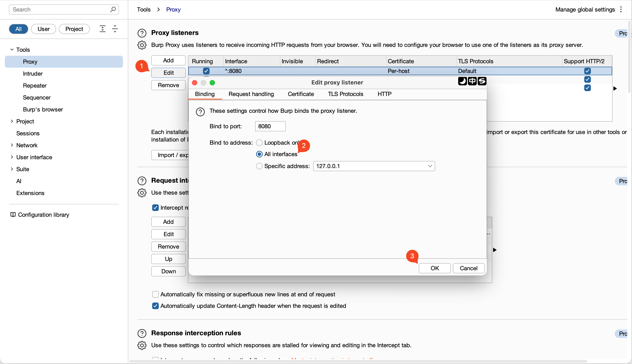Viewport: 632px width, 364px height.
Task: Click Remove button beside proxy listeners table
Action: [x=169, y=85]
